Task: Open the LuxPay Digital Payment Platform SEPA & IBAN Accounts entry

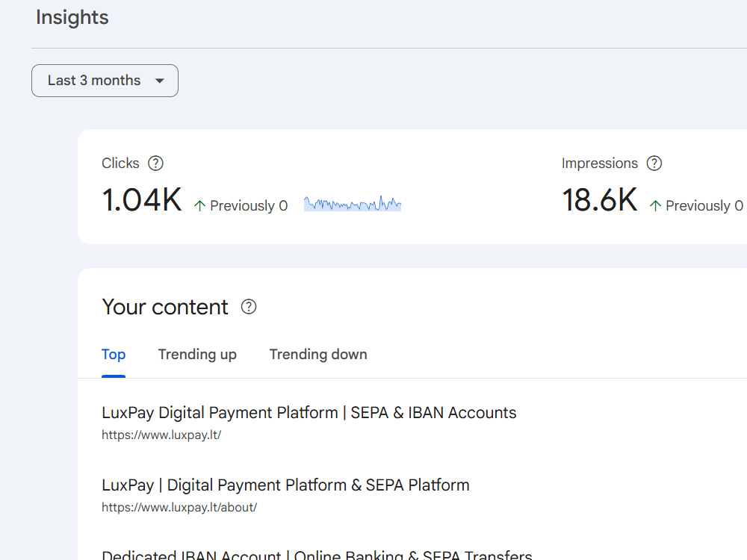Action: tap(309, 412)
